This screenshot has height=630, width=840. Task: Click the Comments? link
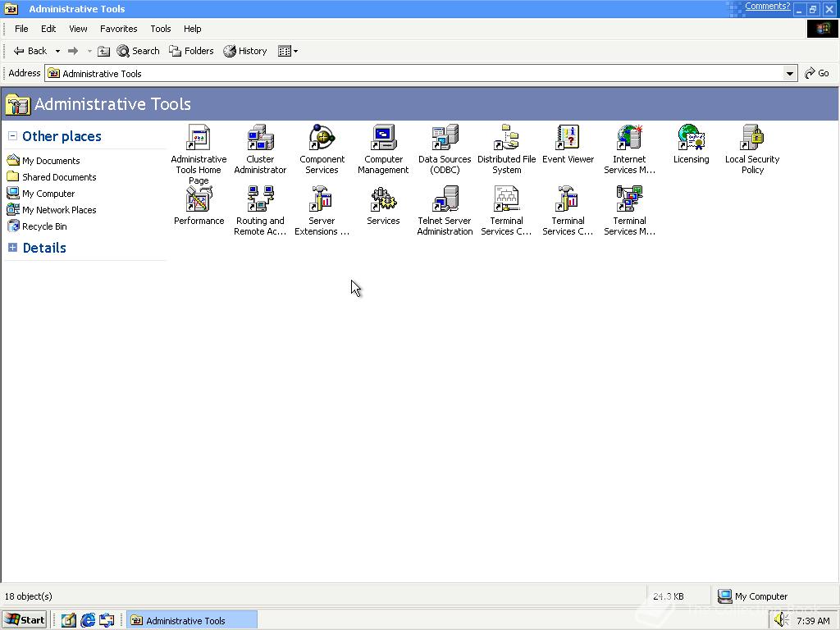[767, 7]
